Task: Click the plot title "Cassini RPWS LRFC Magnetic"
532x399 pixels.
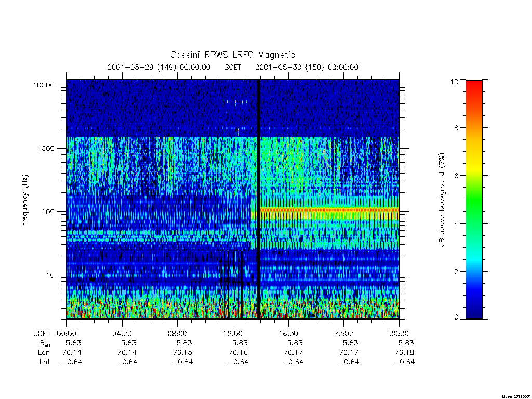Action: (x=232, y=55)
